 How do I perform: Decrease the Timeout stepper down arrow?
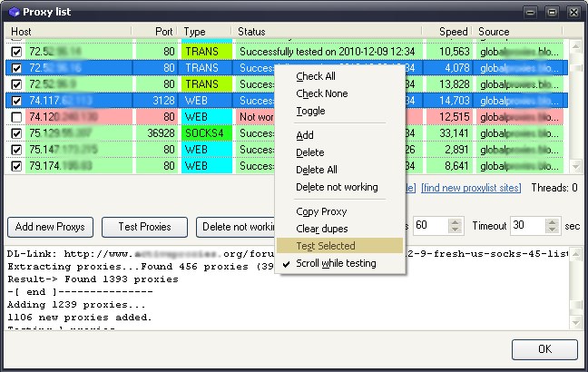(x=552, y=230)
